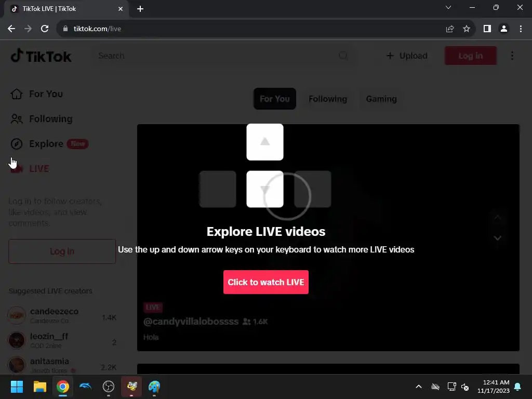
Task: Click anitasmia profile avatar
Action: point(16,365)
